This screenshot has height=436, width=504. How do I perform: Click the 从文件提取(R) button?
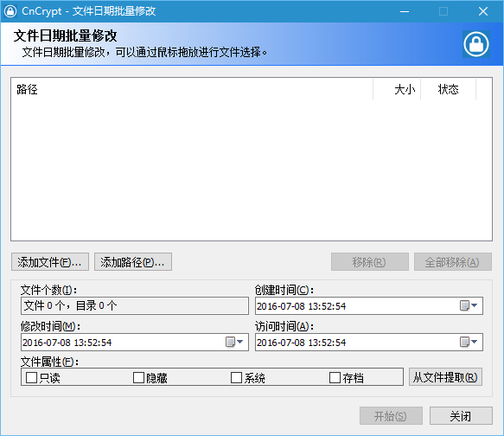click(x=445, y=377)
